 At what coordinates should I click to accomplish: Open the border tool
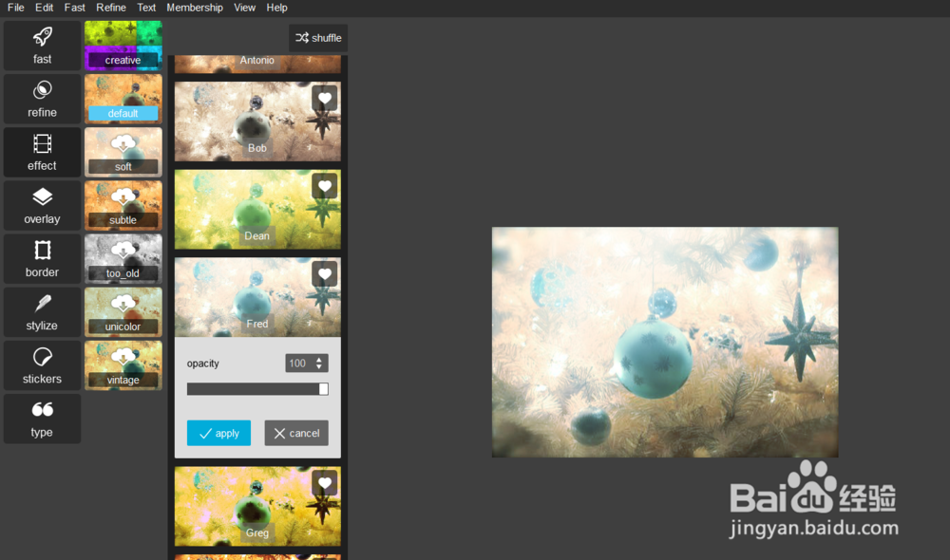42,258
